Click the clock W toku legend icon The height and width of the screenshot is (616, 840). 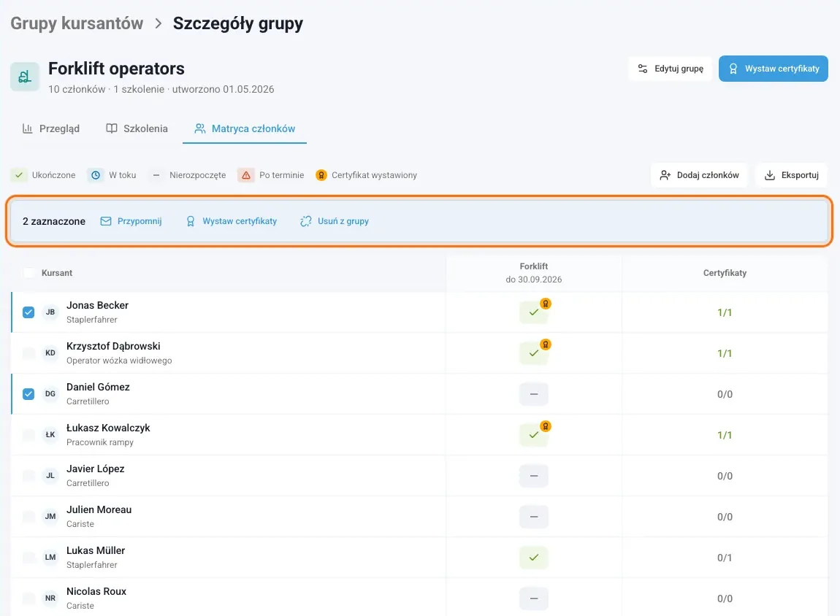(x=96, y=175)
